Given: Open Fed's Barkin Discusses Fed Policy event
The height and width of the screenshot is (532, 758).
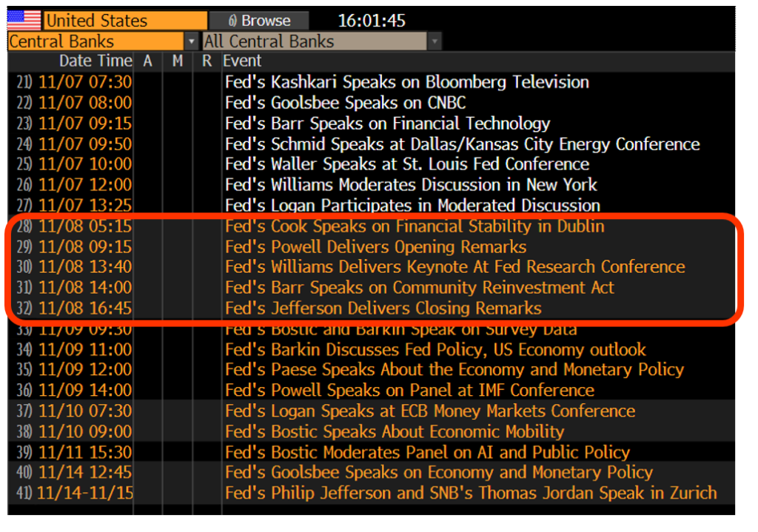Looking at the screenshot, I should tap(435, 349).
